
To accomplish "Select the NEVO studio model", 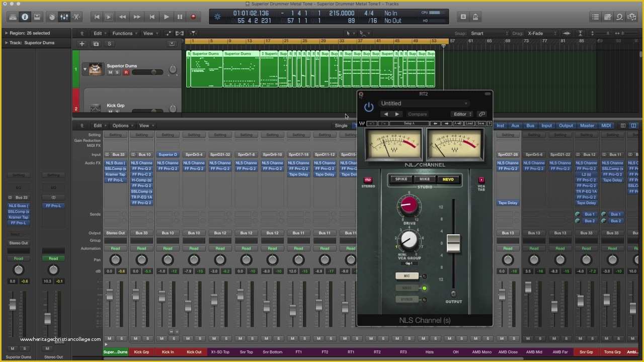I will coord(448,179).
